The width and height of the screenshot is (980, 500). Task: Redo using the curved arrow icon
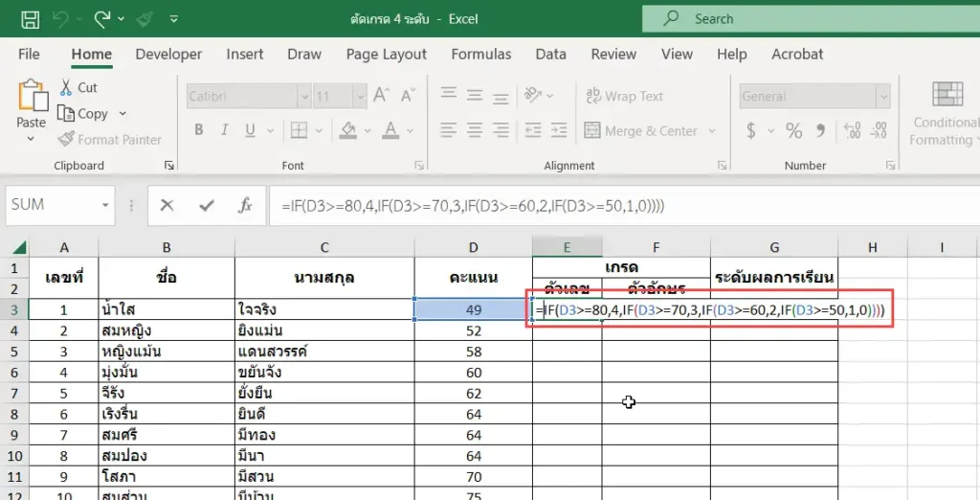tap(102, 19)
